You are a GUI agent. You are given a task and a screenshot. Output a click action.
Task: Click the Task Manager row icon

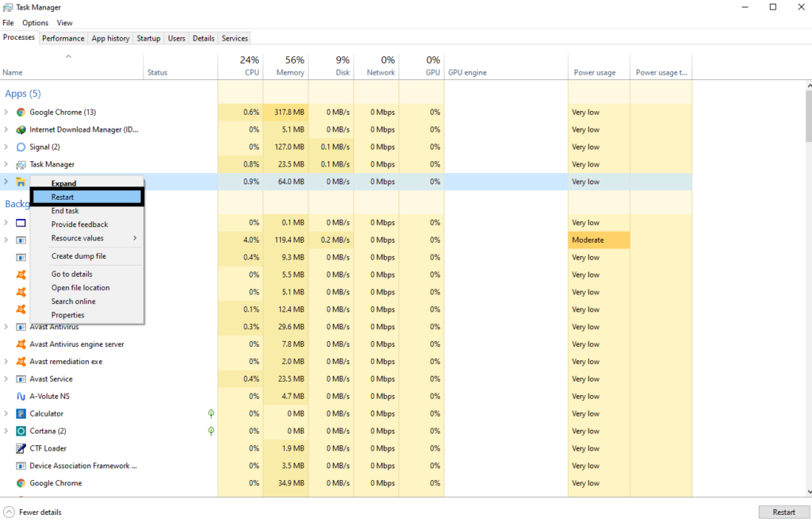click(x=21, y=165)
